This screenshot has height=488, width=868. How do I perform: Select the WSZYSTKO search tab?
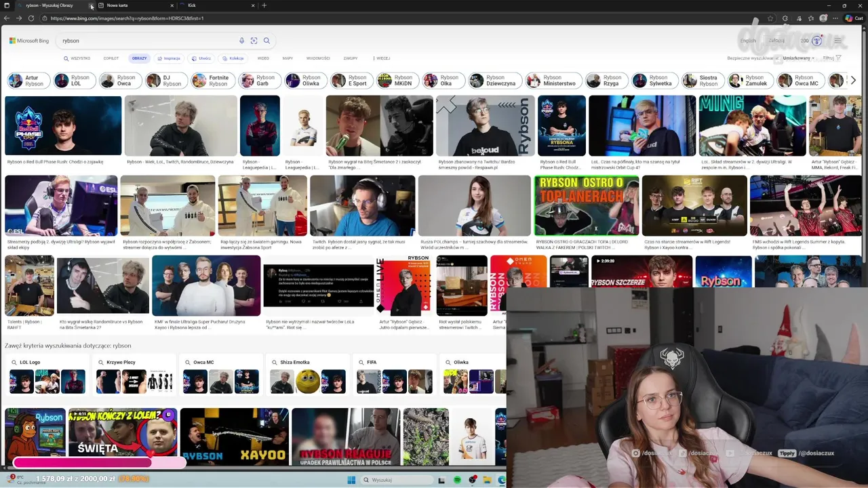tap(77, 58)
